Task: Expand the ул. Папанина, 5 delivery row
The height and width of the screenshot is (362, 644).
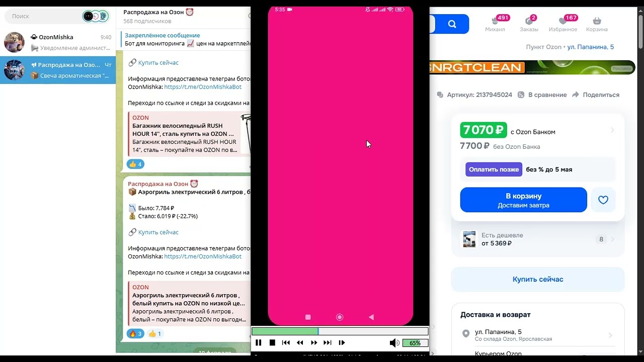Action: pos(538,335)
